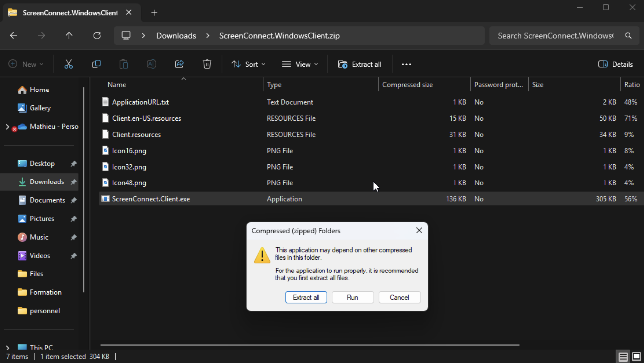Image resolution: width=644 pixels, height=363 pixels.
Task: Open the Share options icon
Action: point(179,64)
